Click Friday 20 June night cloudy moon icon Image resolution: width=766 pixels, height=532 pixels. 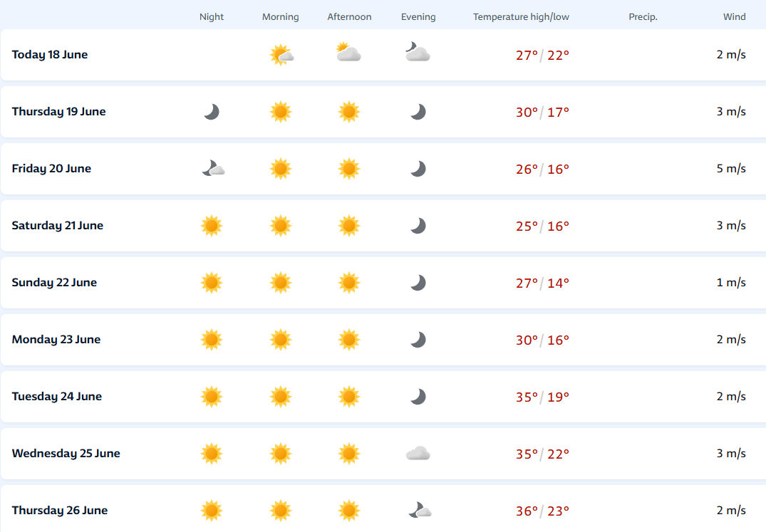tap(213, 169)
